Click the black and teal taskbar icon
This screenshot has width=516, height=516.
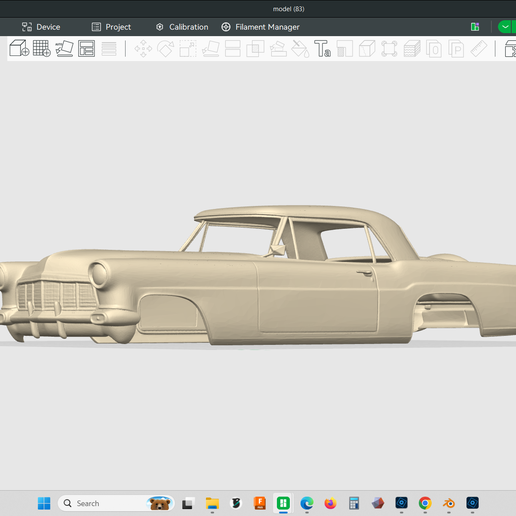coord(236,503)
